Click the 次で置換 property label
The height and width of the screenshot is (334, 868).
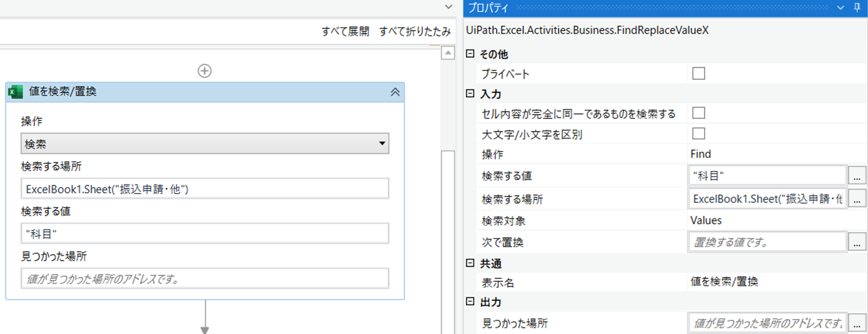[x=502, y=242]
